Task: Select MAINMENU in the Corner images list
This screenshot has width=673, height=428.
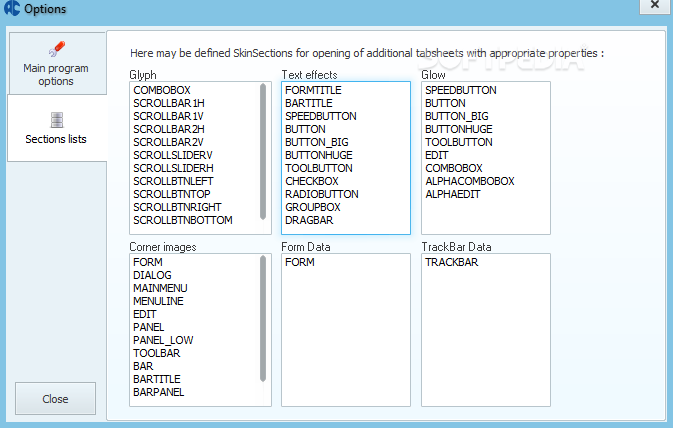Action: [160, 288]
